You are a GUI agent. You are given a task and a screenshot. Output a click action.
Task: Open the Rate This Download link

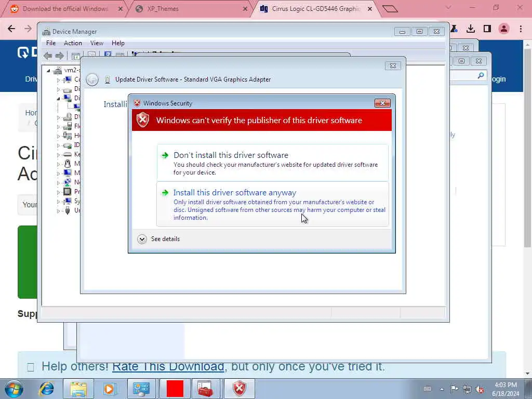(168, 366)
